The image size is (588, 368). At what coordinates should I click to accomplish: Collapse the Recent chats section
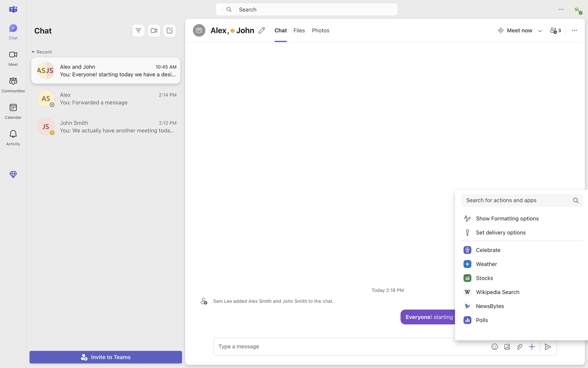click(x=33, y=52)
